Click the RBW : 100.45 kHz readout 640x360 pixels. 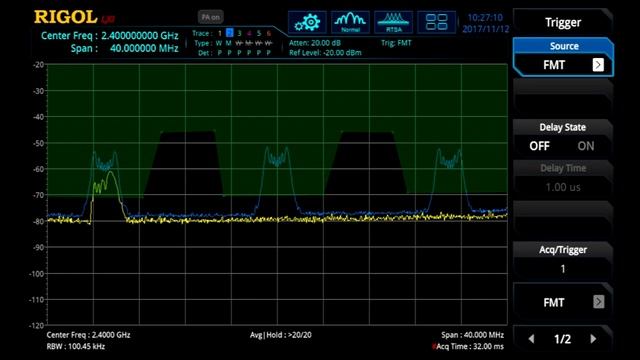76,347
